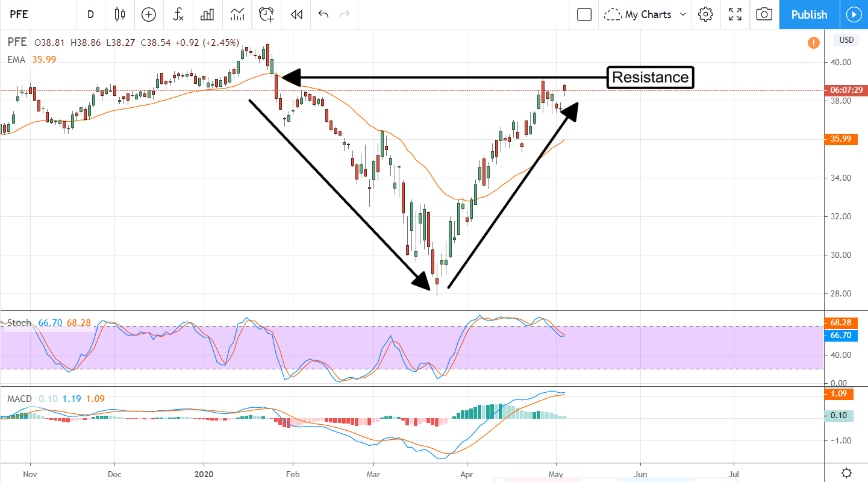Screen dimensions: 868x482
Task: Click the 1.09 MACD signal value label
Action: (x=838, y=393)
